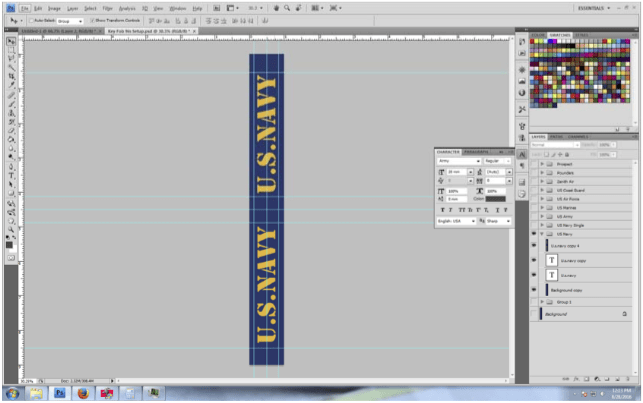Click the lock all icon in Layers panel
The width and height of the screenshot is (643, 403).
567,155
